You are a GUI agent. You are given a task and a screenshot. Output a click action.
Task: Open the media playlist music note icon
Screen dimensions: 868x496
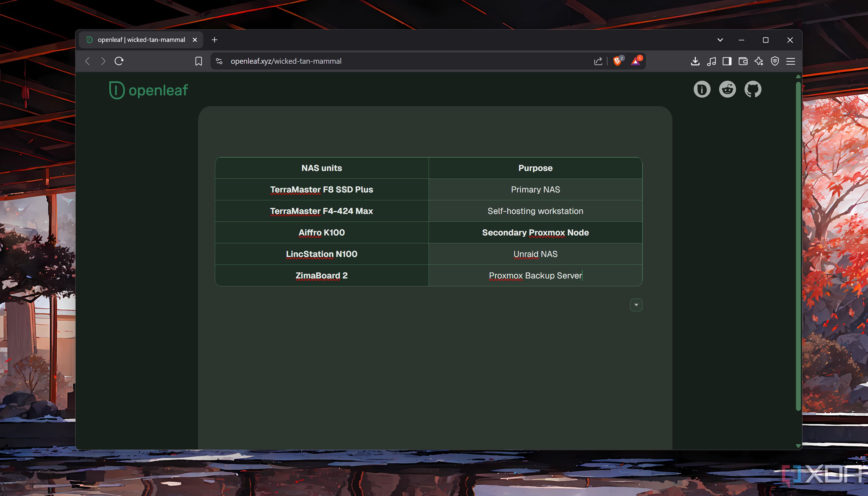711,61
